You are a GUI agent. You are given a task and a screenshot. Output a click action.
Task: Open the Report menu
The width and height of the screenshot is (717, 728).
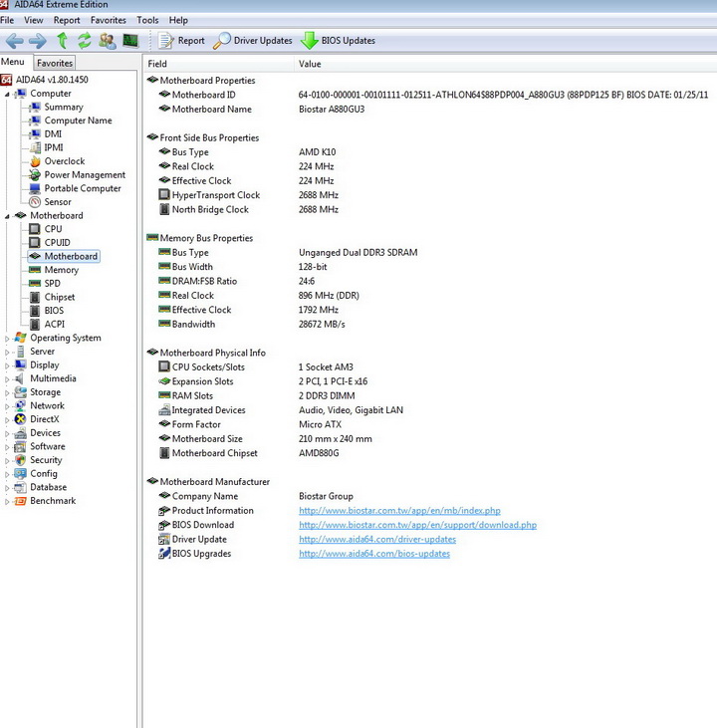click(x=67, y=21)
